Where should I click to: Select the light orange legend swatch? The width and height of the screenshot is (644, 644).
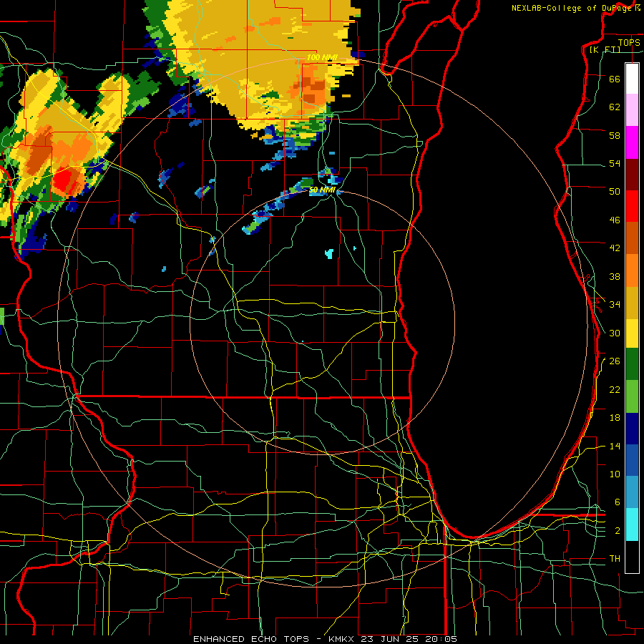point(632,270)
